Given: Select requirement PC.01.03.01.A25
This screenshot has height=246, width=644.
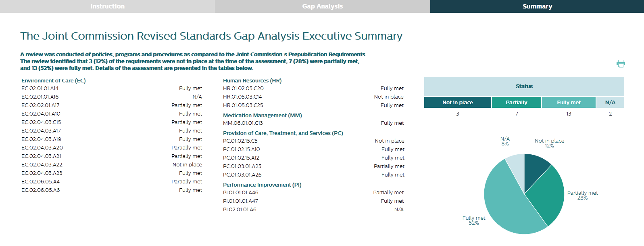Looking at the screenshot, I should point(242,166).
